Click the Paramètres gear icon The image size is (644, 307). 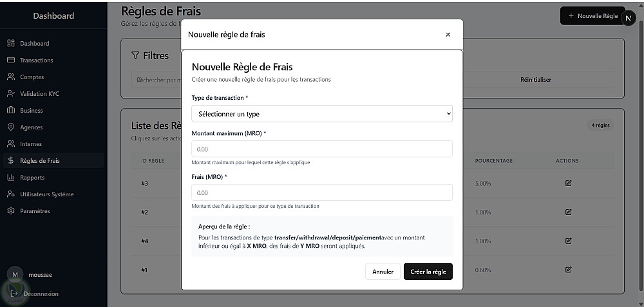[11, 211]
